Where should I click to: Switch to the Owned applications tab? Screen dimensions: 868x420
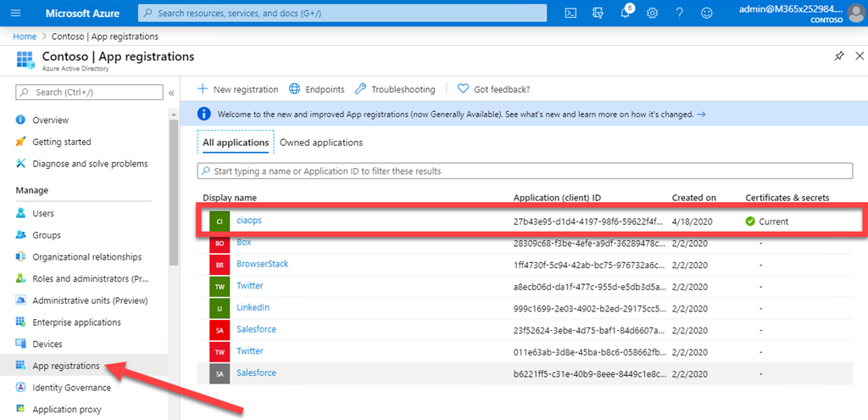321,143
